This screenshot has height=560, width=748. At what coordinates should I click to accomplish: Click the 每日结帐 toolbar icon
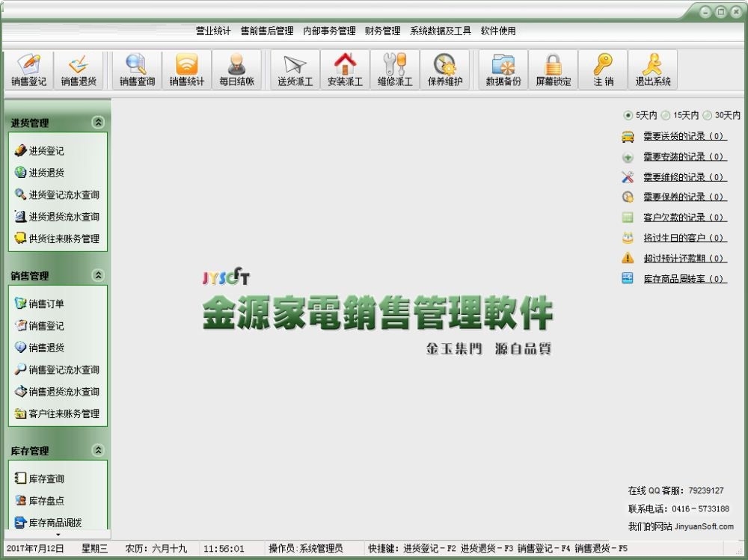tap(236, 70)
